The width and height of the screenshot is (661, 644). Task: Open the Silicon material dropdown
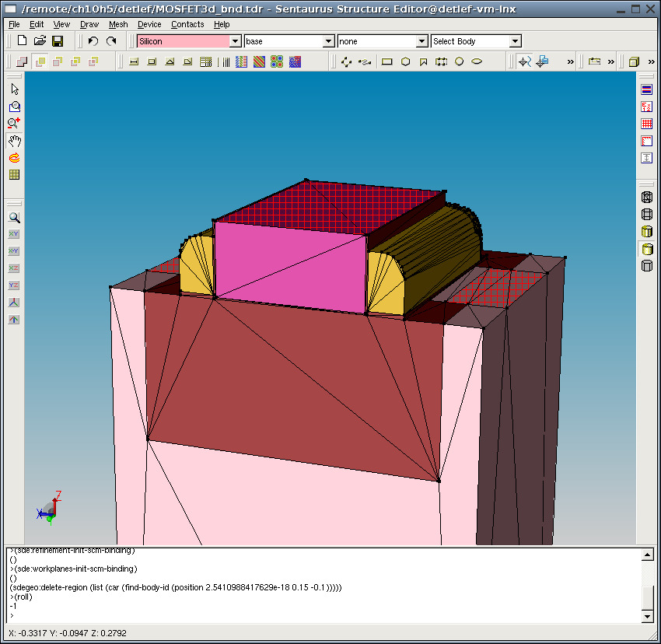coord(235,41)
